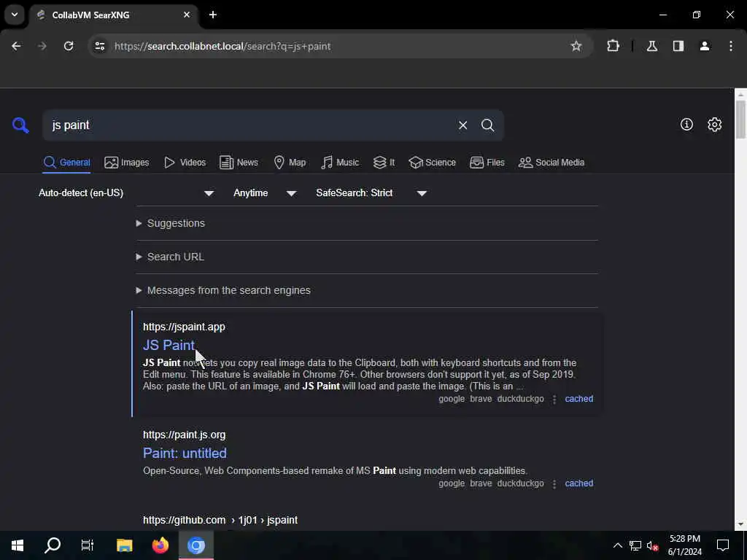
Task: Switch to the Map category tab
Action: tap(290, 163)
